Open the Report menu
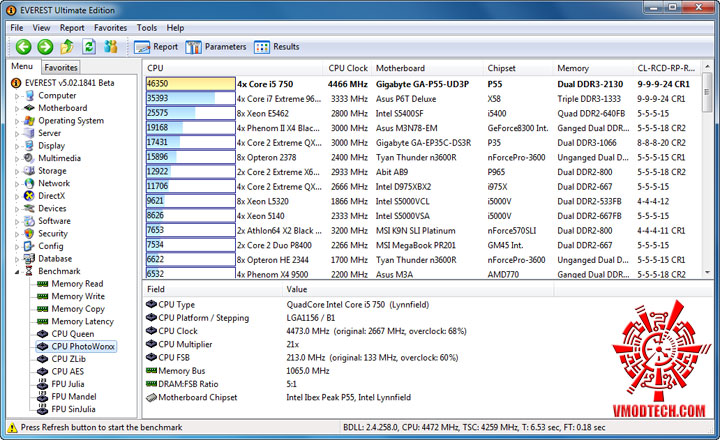This screenshot has height=440, width=720. (72, 28)
